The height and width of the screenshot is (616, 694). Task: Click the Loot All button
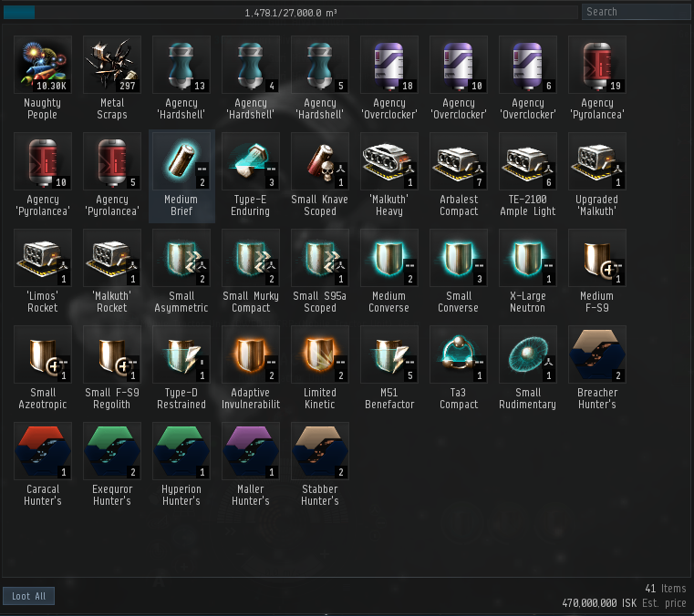(x=29, y=596)
